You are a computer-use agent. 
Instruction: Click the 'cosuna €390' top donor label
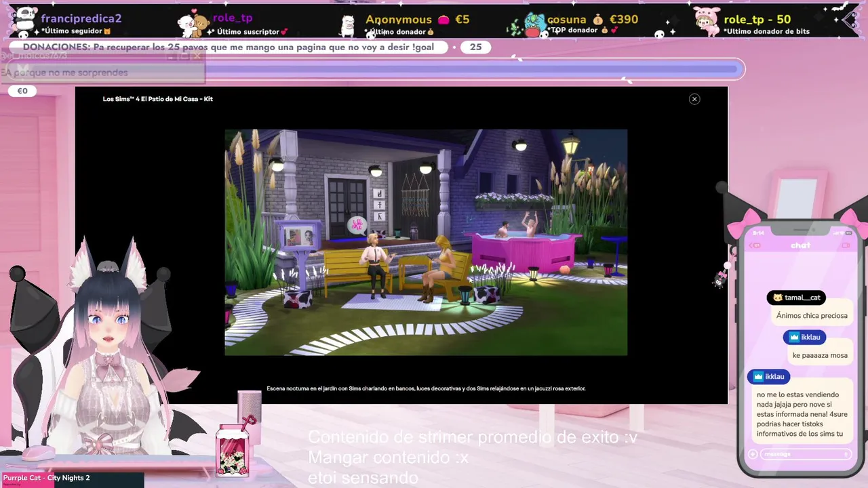[x=592, y=20]
